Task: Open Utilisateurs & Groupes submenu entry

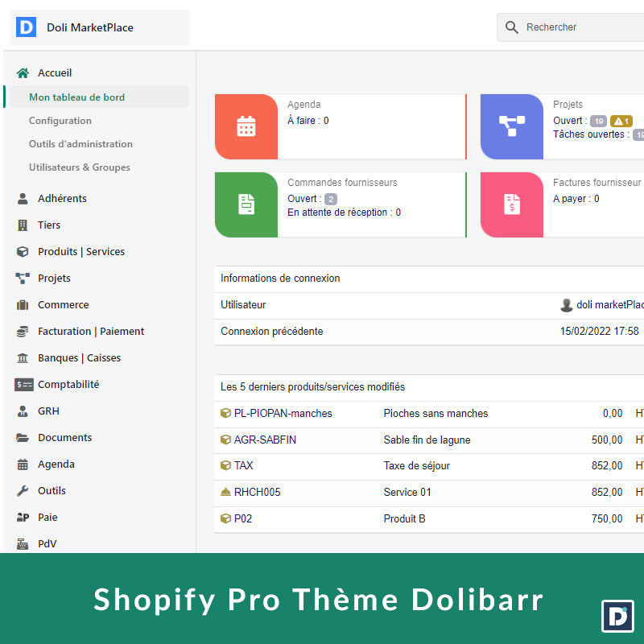Action: [x=79, y=167]
